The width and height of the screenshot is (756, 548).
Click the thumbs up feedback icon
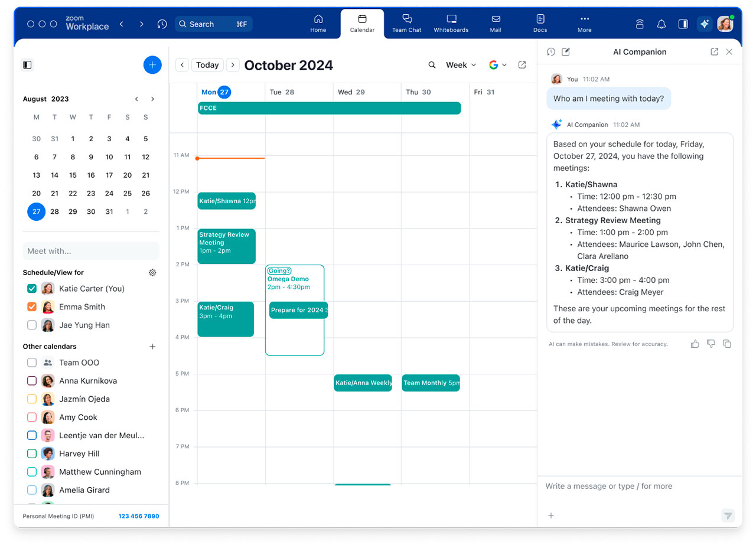pos(695,344)
